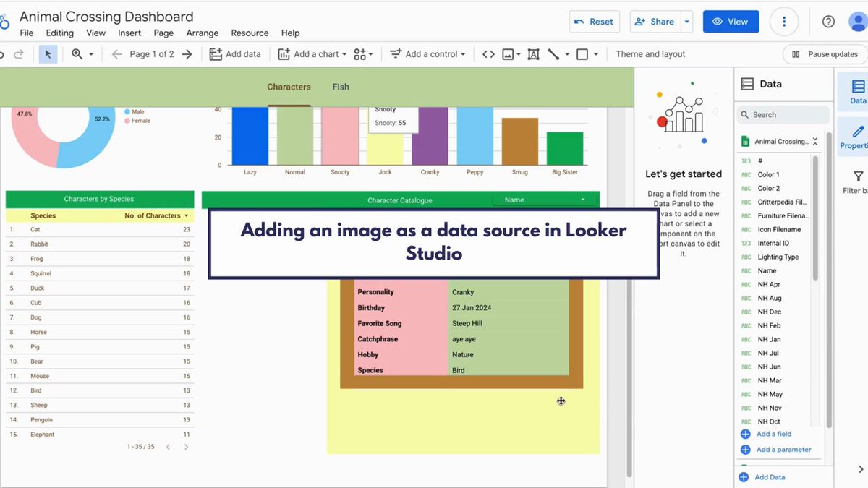The image size is (868, 488).
Task: Expand panels with bottom-right chevron
Action: [x=859, y=470]
